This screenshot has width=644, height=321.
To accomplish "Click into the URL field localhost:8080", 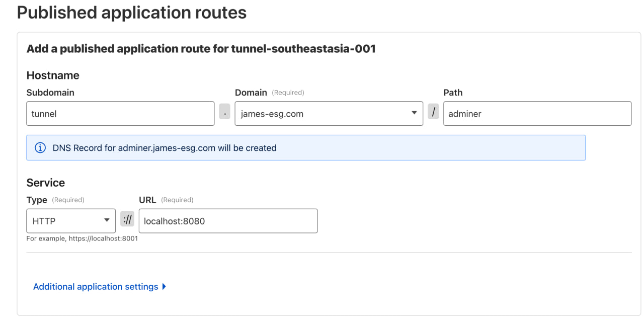I will tap(228, 221).
